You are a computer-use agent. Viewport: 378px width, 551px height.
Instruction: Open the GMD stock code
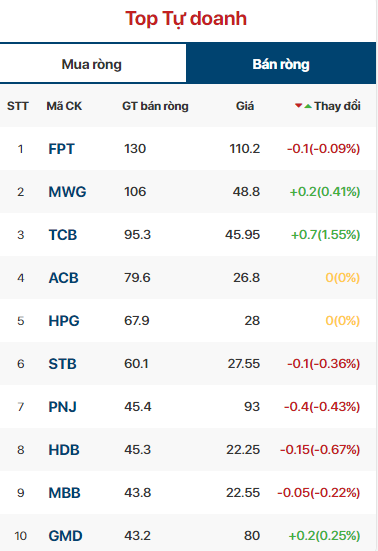65,536
